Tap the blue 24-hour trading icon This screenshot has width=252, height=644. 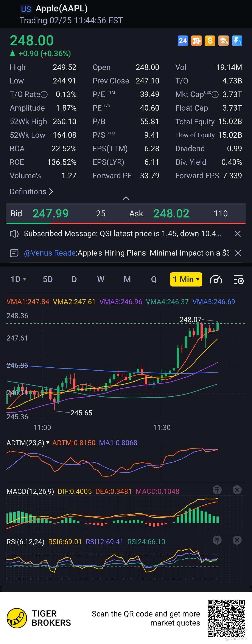tap(183, 41)
